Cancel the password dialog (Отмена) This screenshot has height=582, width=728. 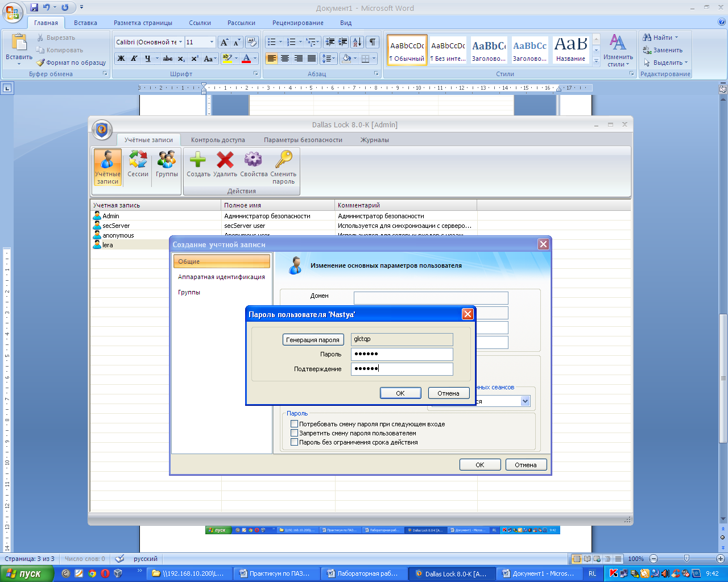click(448, 393)
